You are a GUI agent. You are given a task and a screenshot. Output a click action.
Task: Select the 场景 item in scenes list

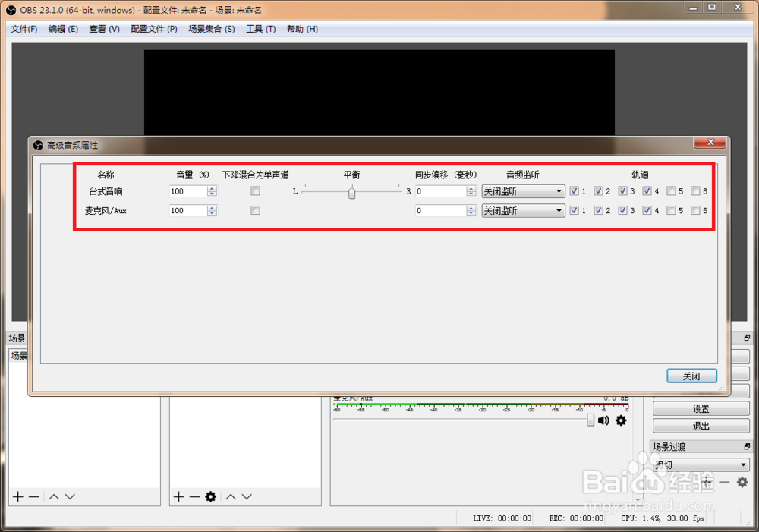(x=20, y=356)
